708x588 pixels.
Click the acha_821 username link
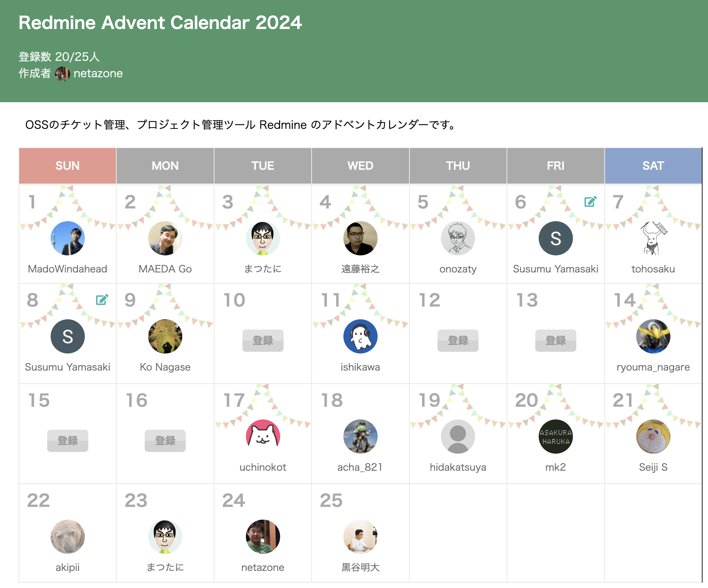pos(360,467)
